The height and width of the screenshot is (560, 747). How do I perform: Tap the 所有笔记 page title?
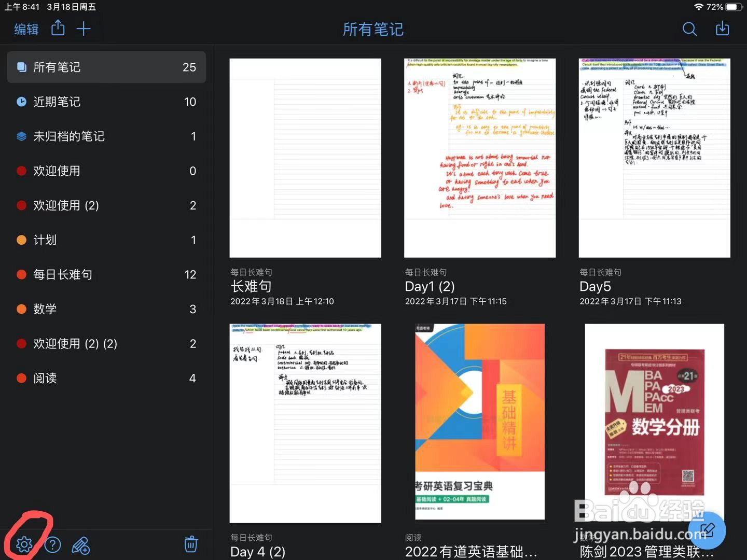pos(374,30)
